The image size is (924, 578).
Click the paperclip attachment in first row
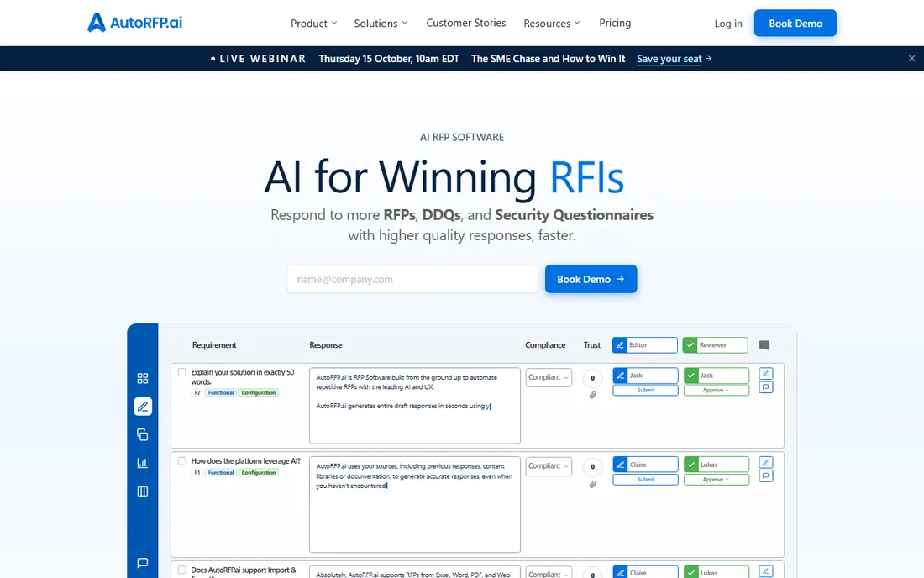(x=593, y=396)
